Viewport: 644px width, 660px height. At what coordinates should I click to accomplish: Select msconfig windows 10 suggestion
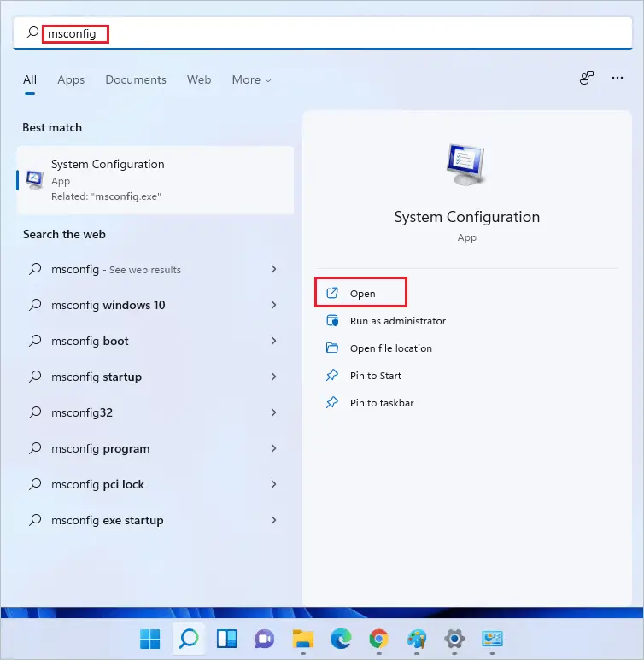click(154, 305)
